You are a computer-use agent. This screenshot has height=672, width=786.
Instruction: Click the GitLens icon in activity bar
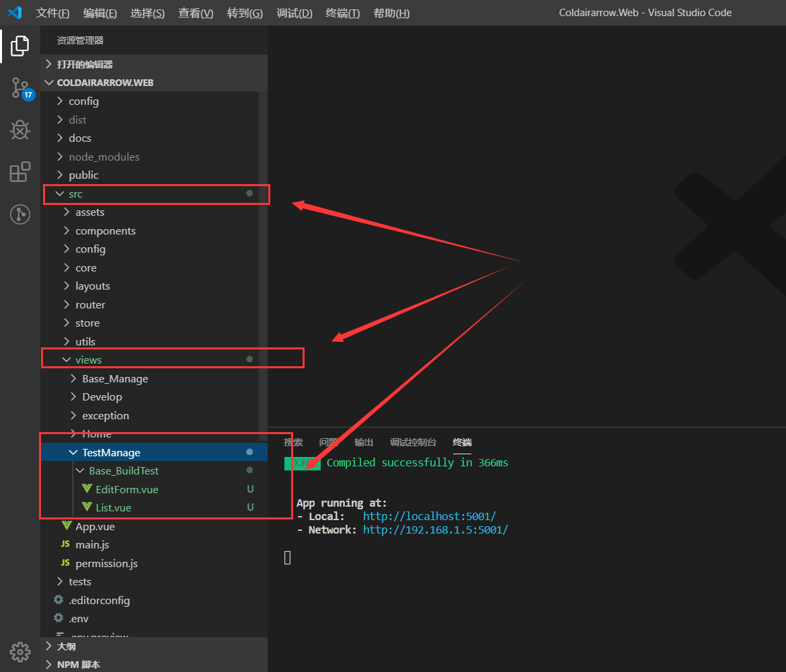[20, 214]
